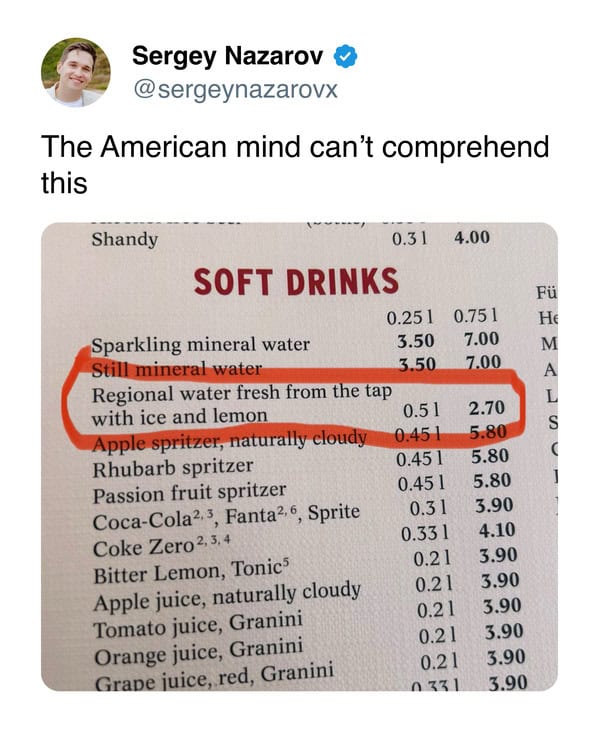The height and width of the screenshot is (729, 599).
Task: Click the 0.75 l column header
Action: pyautogui.click(x=476, y=316)
